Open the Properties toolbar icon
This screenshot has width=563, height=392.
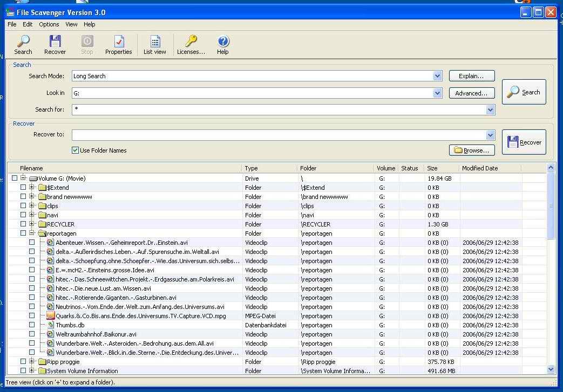(119, 41)
